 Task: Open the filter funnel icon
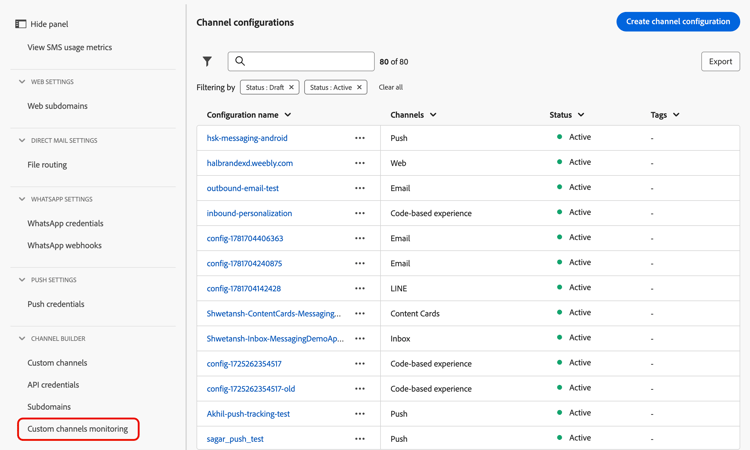[x=207, y=61]
